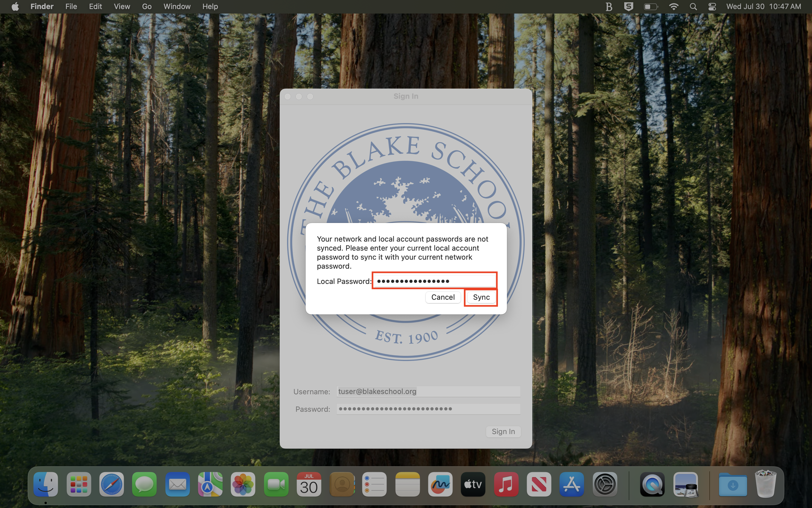Viewport: 812px width, 508px height.
Task: Open System Settings gear icon
Action: click(605, 484)
